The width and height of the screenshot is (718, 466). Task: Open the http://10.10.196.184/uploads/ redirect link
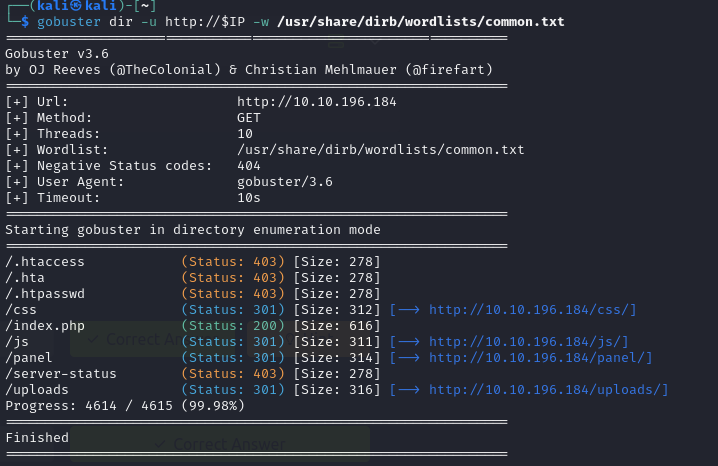(x=548, y=390)
